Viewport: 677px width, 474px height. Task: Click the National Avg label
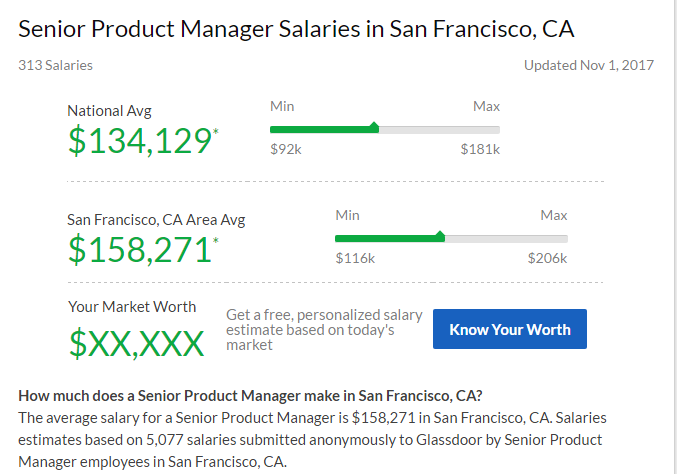110,111
